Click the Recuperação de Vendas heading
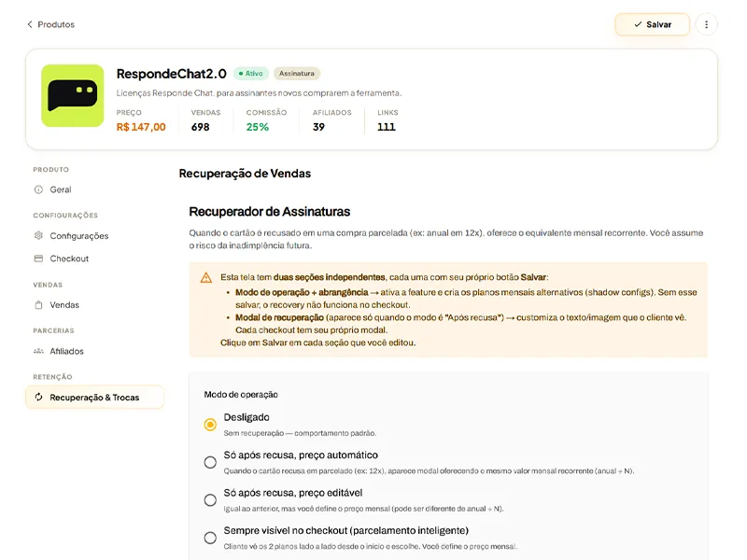The image size is (747, 560). point(245,174)
